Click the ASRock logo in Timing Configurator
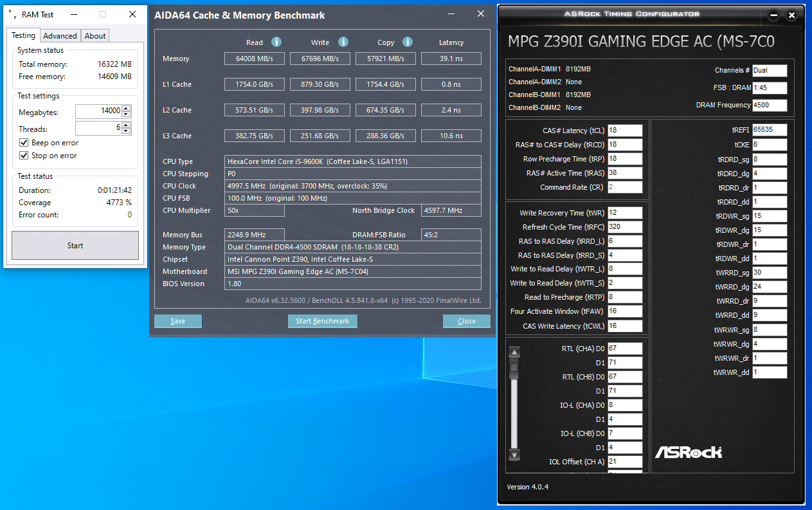Screen dimensions: 812x510 pyautogui.click(x=689, y=452)
